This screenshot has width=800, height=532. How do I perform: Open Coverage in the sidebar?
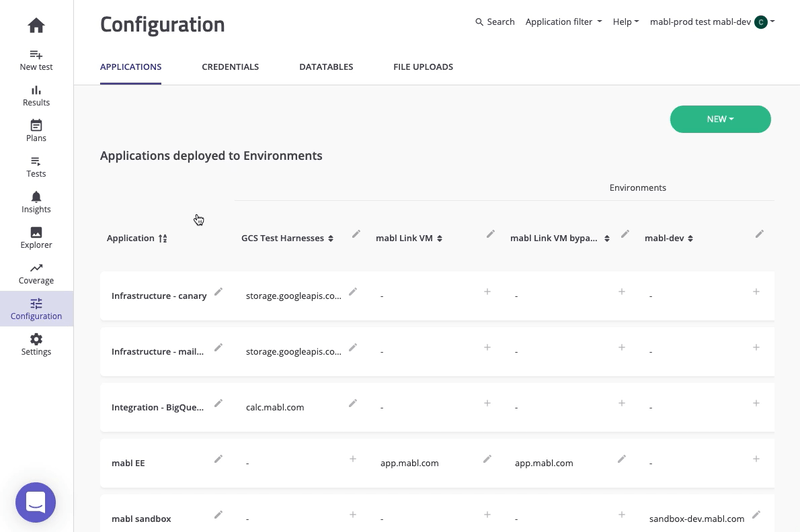[x=36, y=274]
